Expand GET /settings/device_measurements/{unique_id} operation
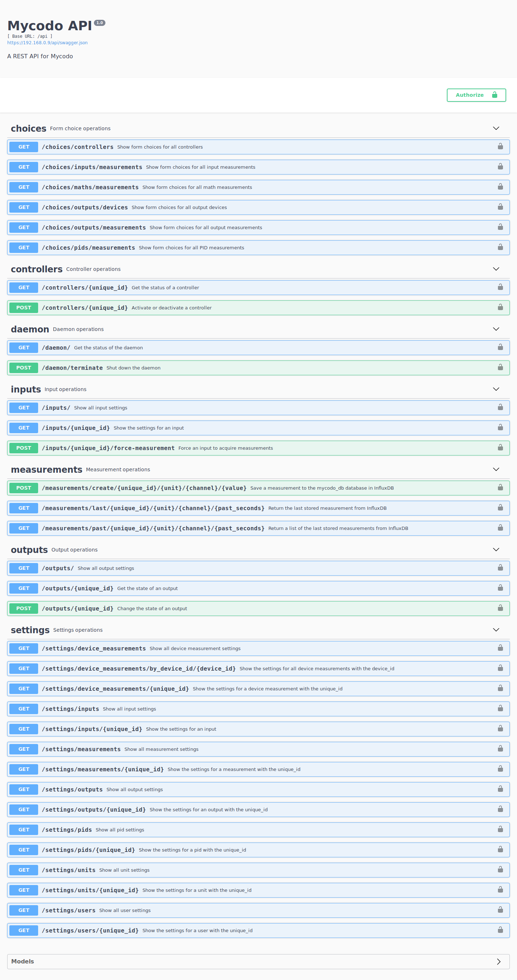The height and width of the screenshot is (980, 517). [x=258, y=689]
